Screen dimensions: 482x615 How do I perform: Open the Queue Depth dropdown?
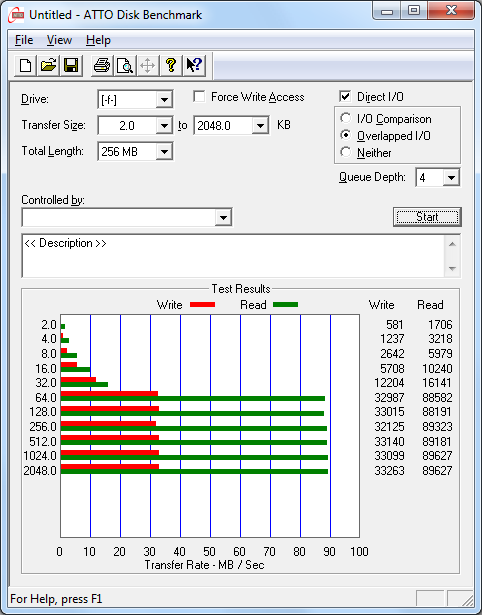click(451, 178)
